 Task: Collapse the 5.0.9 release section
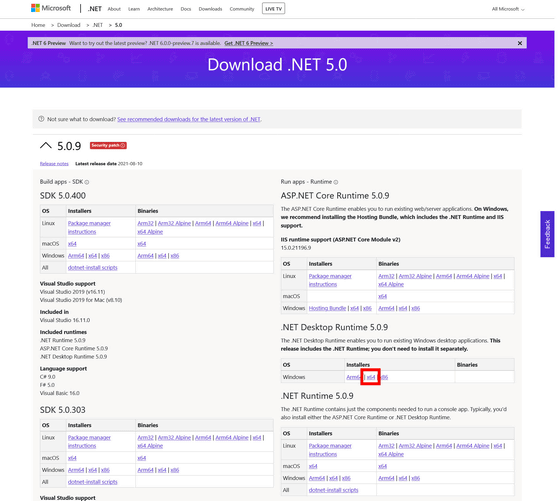point(46,145)
